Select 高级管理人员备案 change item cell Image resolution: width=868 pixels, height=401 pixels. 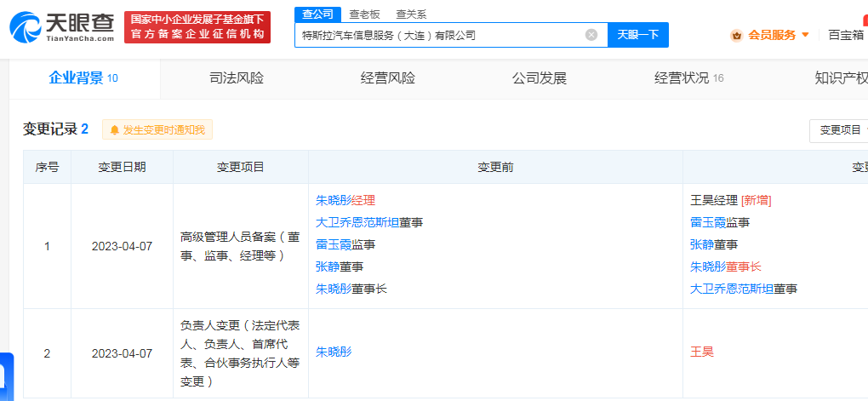240,246
